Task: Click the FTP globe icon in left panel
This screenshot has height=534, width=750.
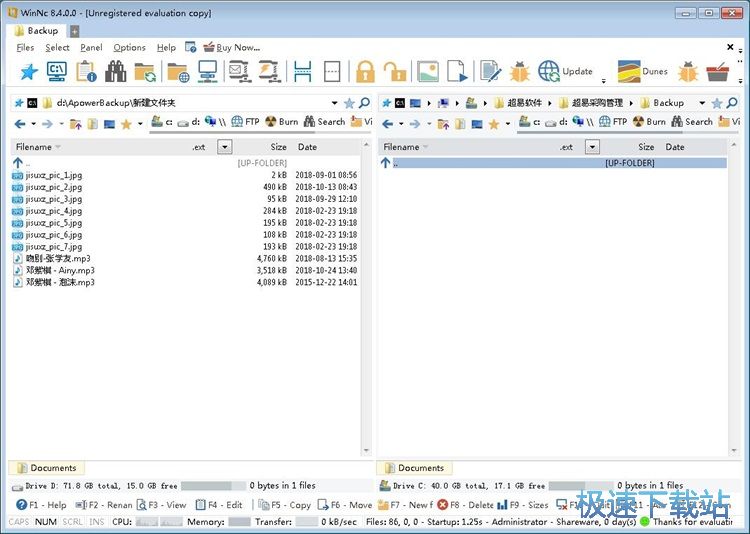Action: pos(245,122)
